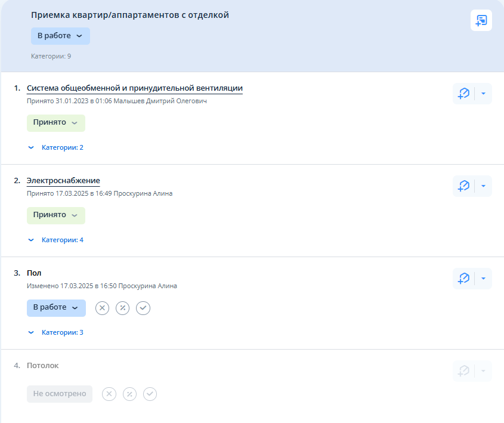Mark Пол as partially accepted with percent icon
504x423 pixels.
(x=123, y=308)
